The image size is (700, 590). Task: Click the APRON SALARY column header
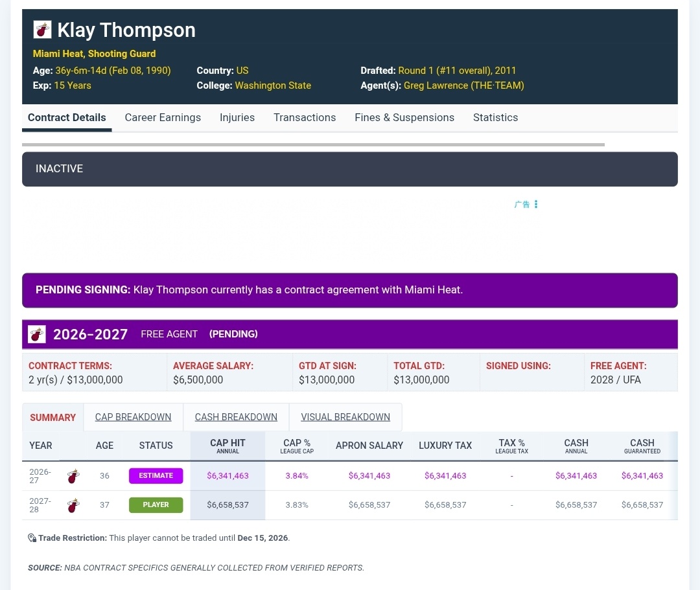pyautogui.click(x=369, y=446)
